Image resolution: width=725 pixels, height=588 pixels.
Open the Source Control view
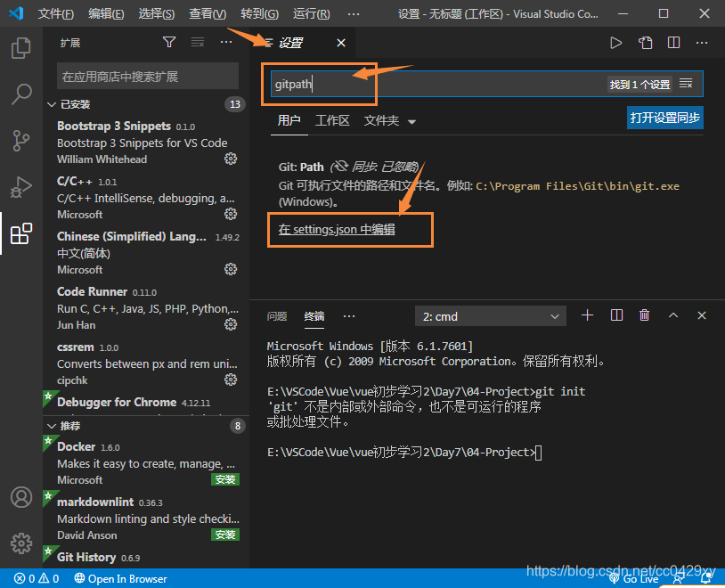point(20,140)
